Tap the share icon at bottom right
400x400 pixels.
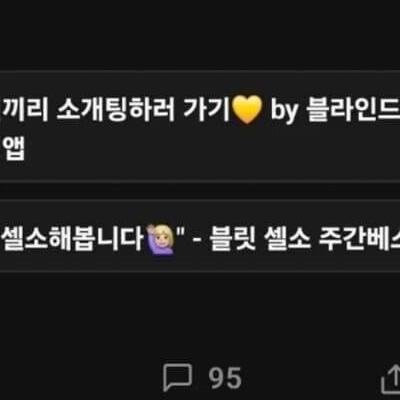[x=391, y=379]
